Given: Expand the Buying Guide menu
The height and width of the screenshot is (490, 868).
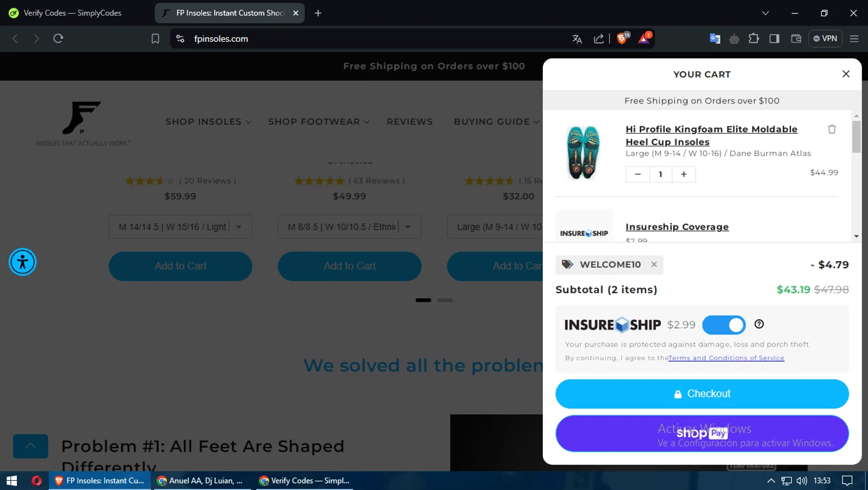Looking at the screenshot, I should (x=496, y=121).
